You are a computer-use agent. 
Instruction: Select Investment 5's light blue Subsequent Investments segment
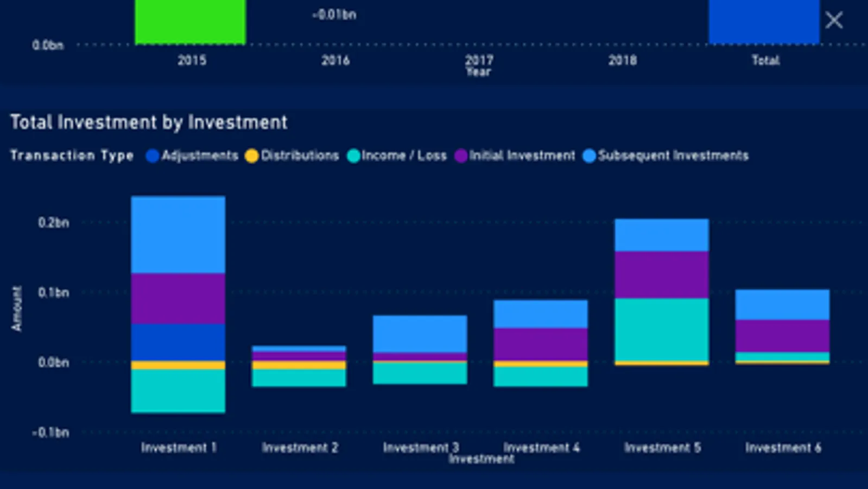[x=662, y=235]
